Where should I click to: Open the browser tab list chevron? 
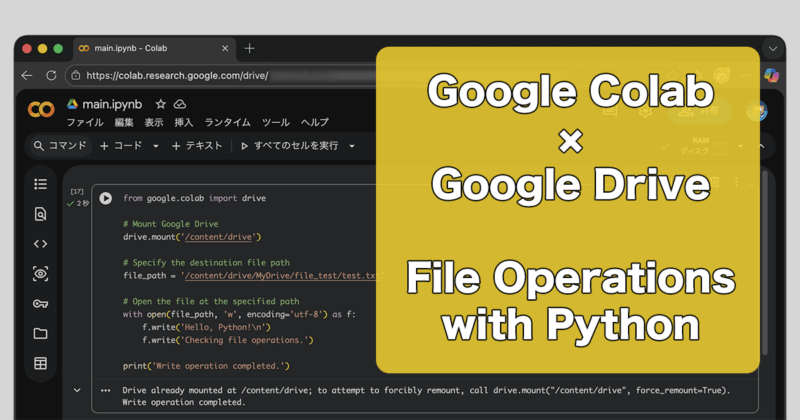pyautogui.click(x=773, y=49)
